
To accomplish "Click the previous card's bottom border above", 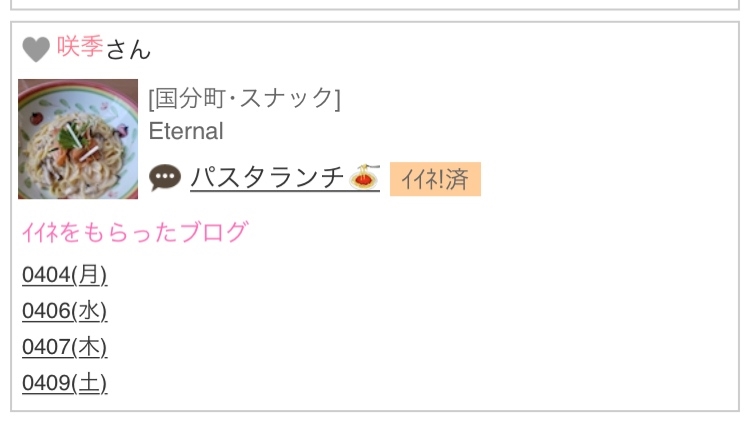I will click(375, 9).
